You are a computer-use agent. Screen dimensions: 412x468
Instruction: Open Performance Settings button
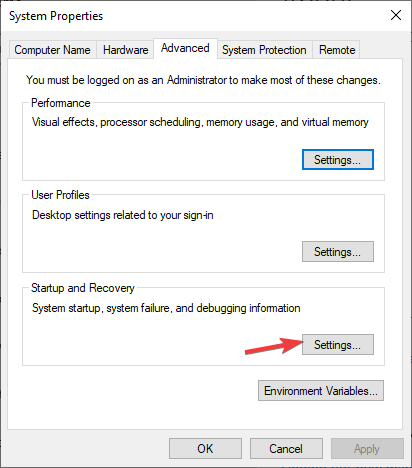(x=338, y=160)
